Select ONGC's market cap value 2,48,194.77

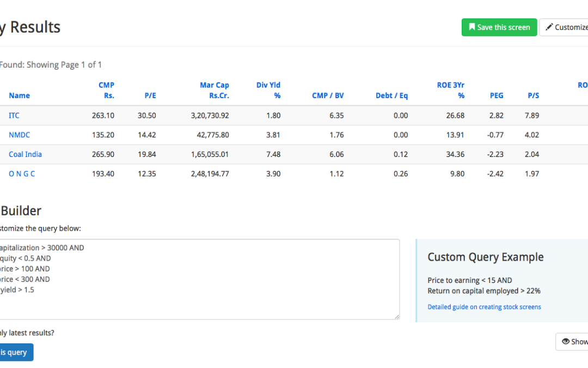pyautogui.click(x=210, y=174)
